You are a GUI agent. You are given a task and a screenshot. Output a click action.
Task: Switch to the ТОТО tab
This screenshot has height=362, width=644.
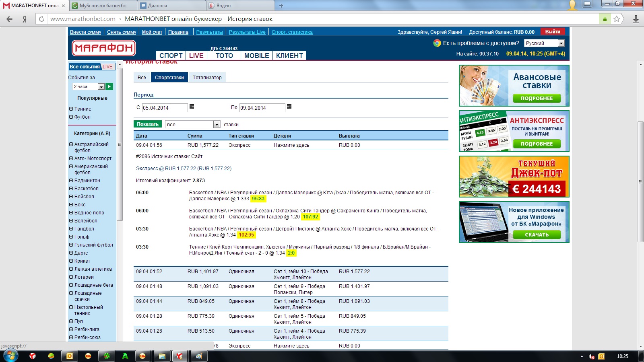tap(224, 56)
